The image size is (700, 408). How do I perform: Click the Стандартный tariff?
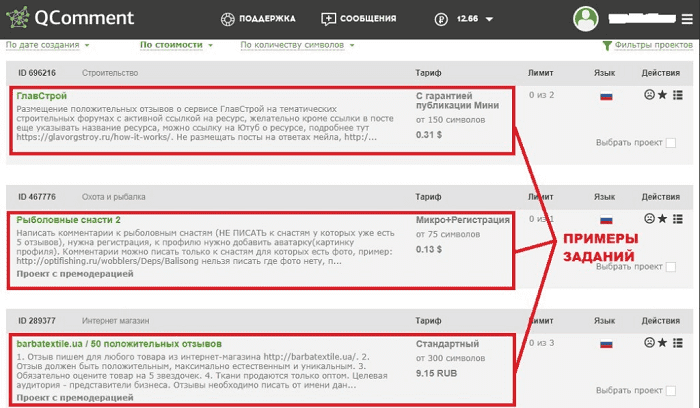click(x=447, y=344)
